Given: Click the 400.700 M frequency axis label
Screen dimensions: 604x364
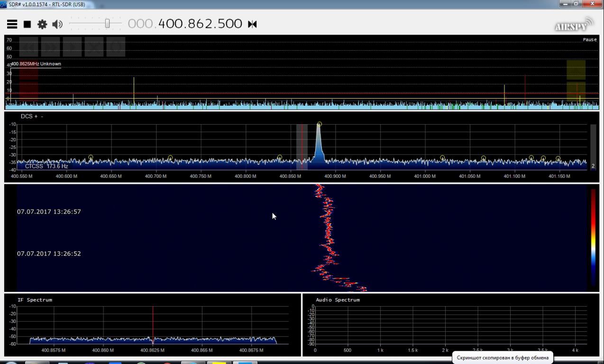Looking at the screenshot, I should (x=156, y=176).
